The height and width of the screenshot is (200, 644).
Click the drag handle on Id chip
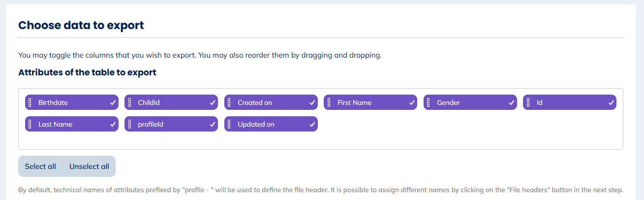[x=528, y=102]
